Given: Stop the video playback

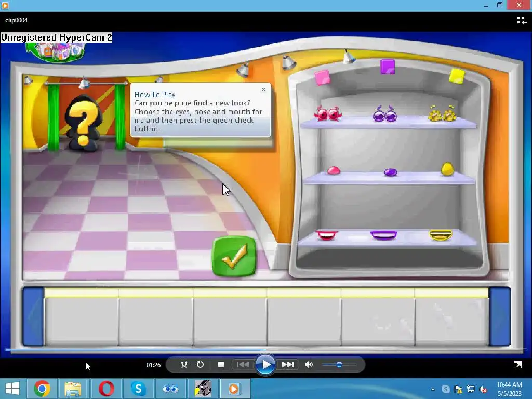Looking at the screenshot, I should (221, 364).
